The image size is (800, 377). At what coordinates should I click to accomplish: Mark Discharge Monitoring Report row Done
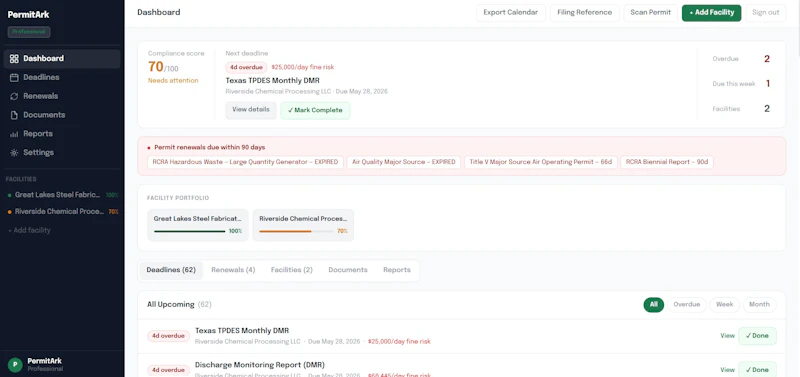pos(757,370)
